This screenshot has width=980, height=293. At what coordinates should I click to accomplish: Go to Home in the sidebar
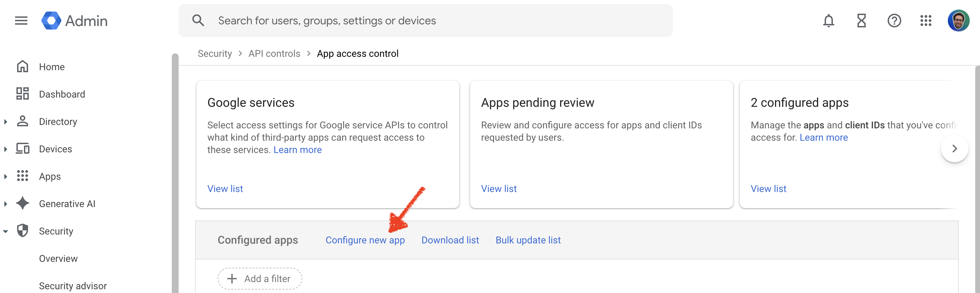pos(52,67)
